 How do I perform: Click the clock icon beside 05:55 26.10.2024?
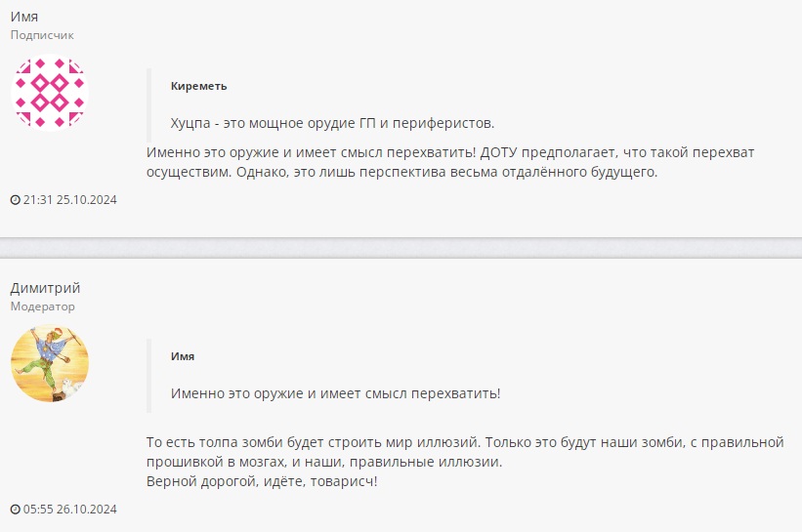pyautogui.click(x=16, y=510)
